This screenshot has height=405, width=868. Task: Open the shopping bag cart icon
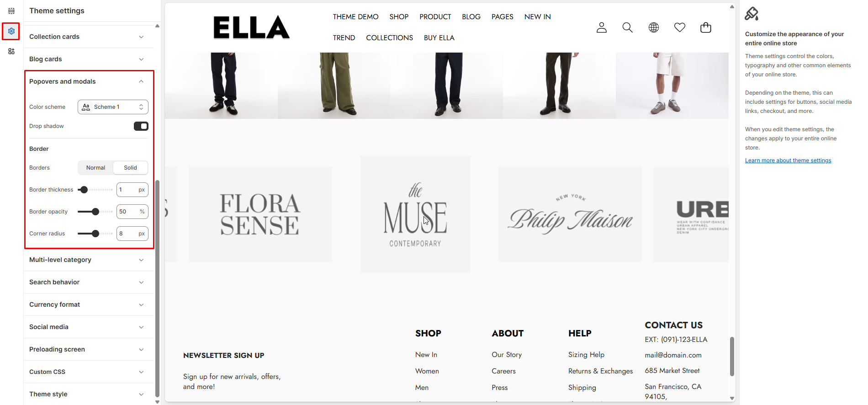point(706,27)
